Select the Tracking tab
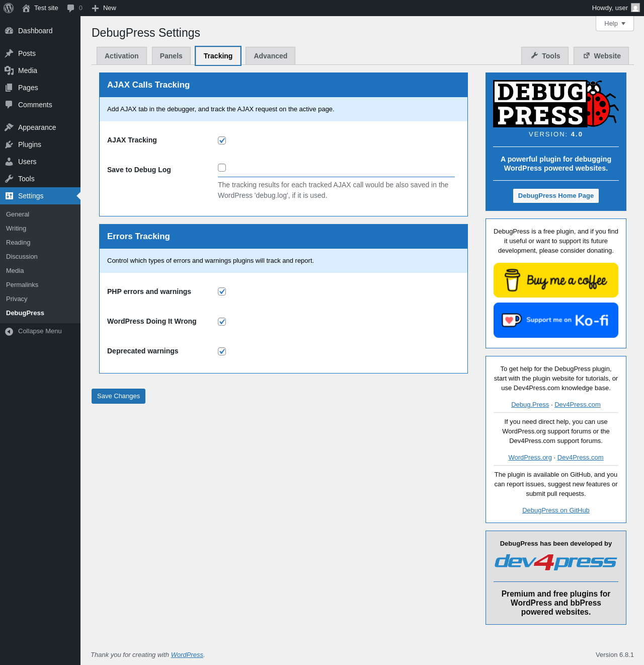 coord(218,56)
